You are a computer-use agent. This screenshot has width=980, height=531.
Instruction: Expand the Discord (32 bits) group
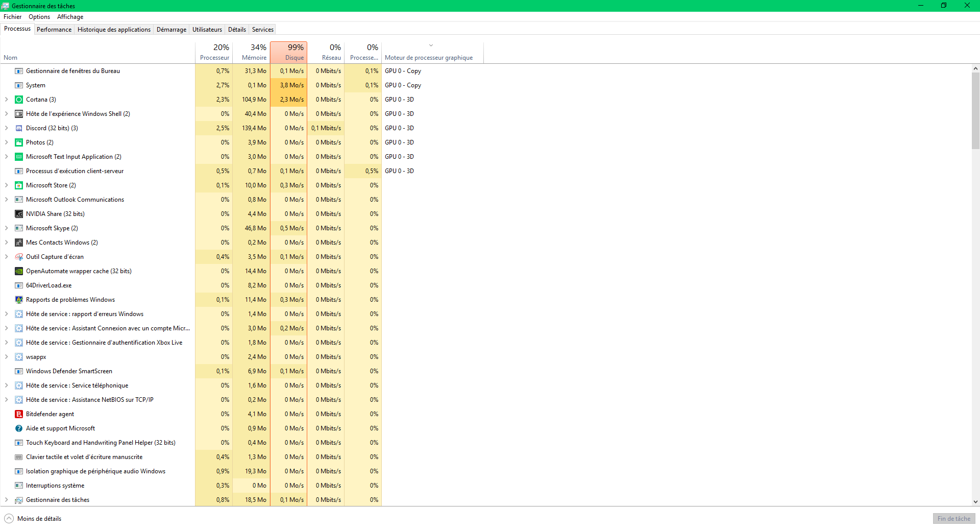click(6, 128)
